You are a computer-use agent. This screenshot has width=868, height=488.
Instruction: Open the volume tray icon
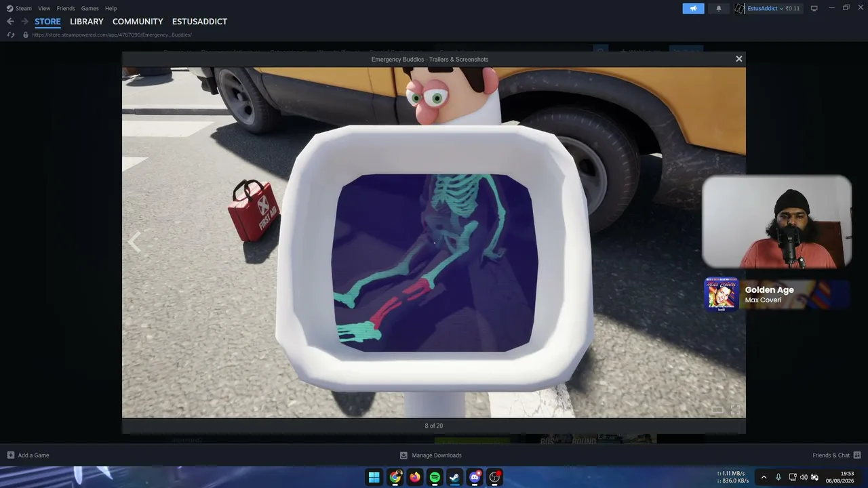(x=804, y=477)
